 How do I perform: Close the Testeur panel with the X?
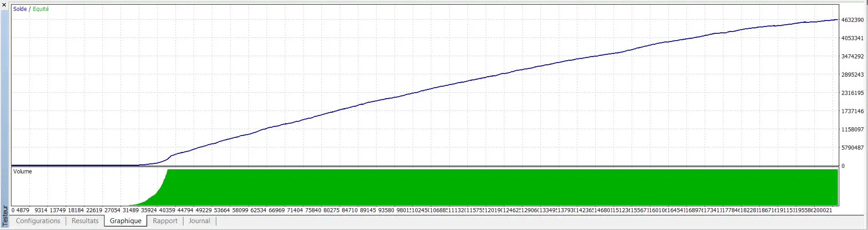pyautogui.click(x=4, y=5)
